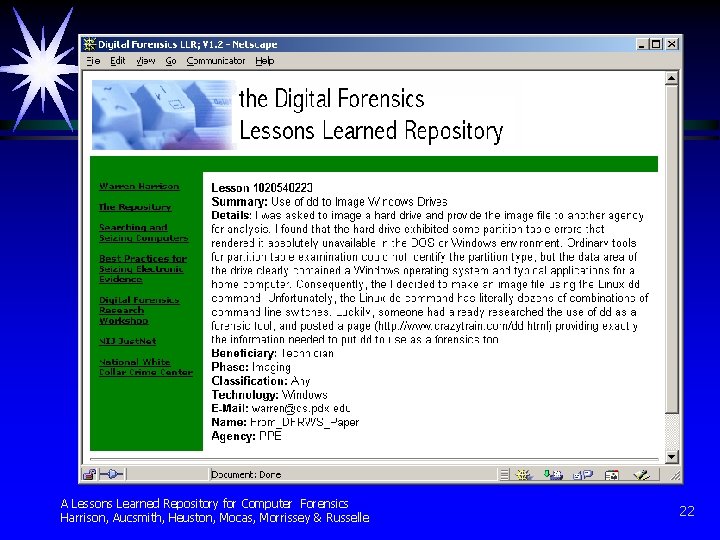
Task: Open the File menu
Action: click(93, 61)
